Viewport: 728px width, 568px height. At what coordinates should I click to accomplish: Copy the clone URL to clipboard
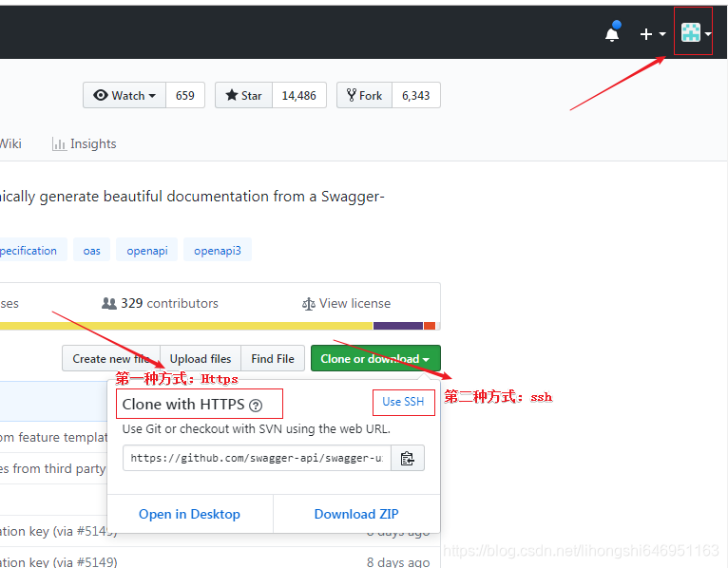pos(408,458)
